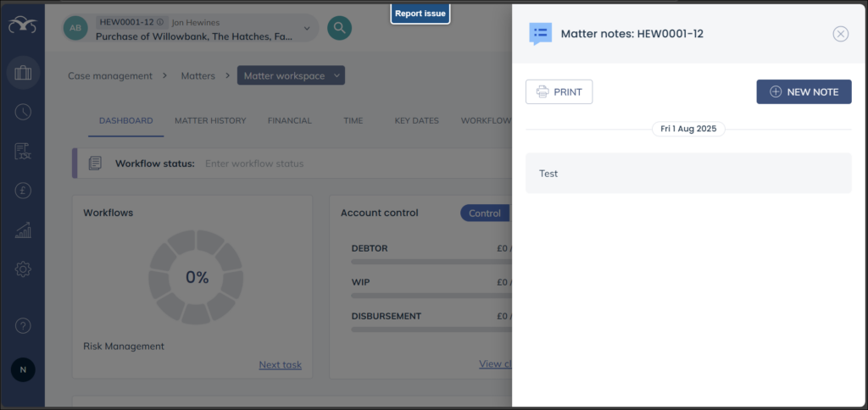Click the Enter workflow status field
The width and height of the screenshot is (868, 410).
tap(254, 163)
